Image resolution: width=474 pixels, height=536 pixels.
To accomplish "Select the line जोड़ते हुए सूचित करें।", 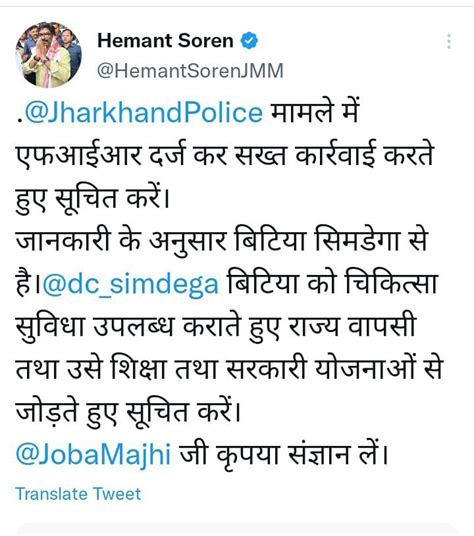I will point(128,412).
